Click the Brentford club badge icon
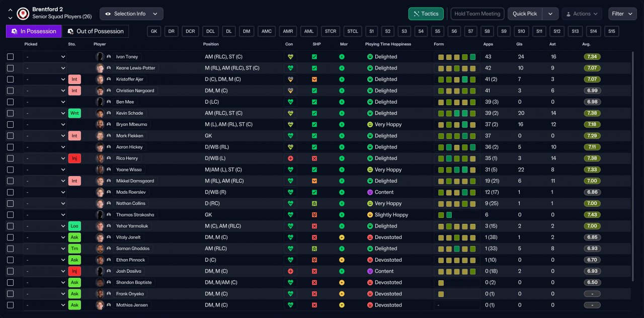 pos(23,13)
